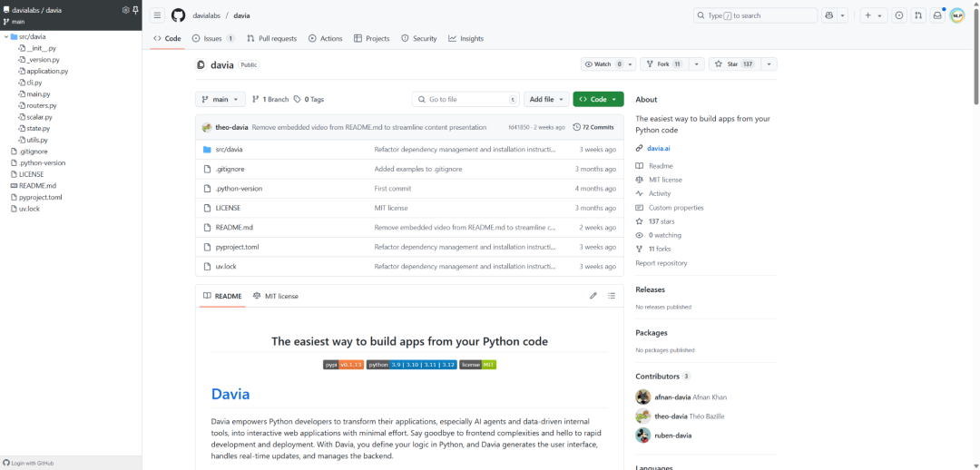Open the 1 Branch link
The image size is (980, 470).
coord(270,100)
